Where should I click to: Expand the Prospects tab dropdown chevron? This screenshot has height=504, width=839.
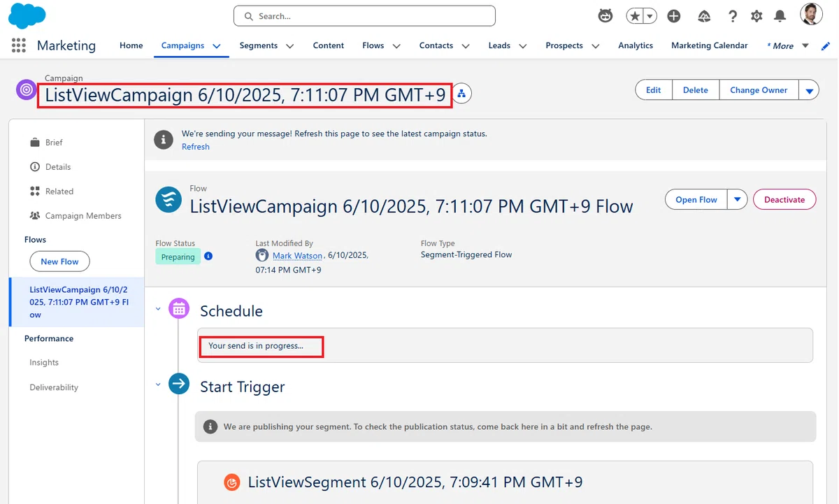(596, 46)
